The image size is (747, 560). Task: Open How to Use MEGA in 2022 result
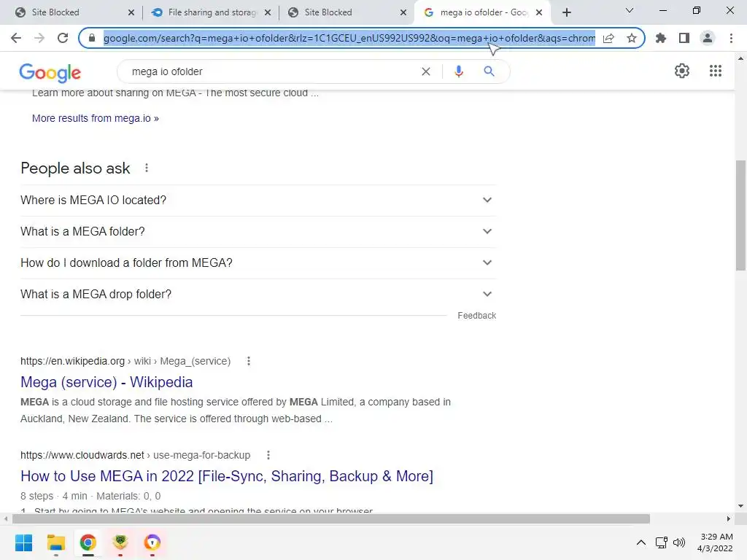point(227,476)
